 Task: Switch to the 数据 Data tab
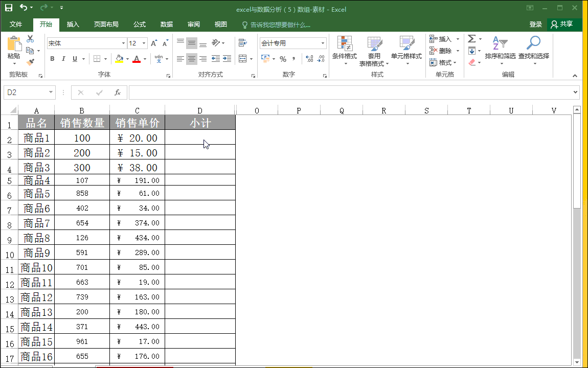[x=167, y=25]
